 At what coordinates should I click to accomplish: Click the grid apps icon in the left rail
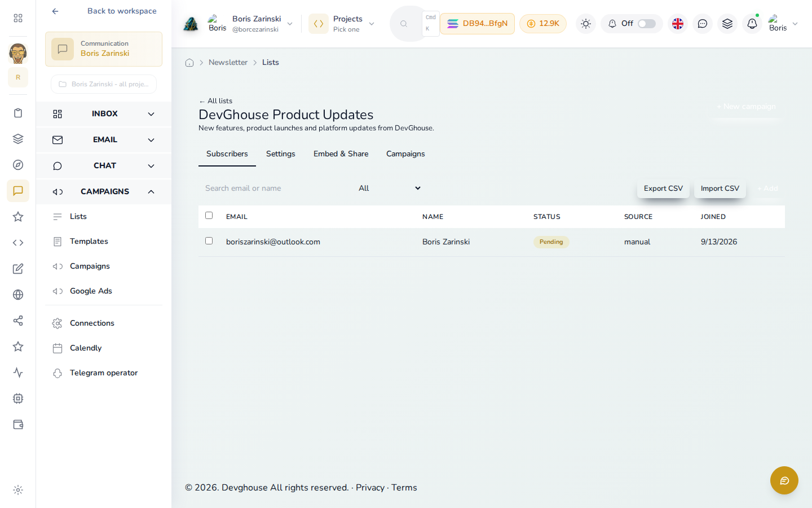[18, 18]
